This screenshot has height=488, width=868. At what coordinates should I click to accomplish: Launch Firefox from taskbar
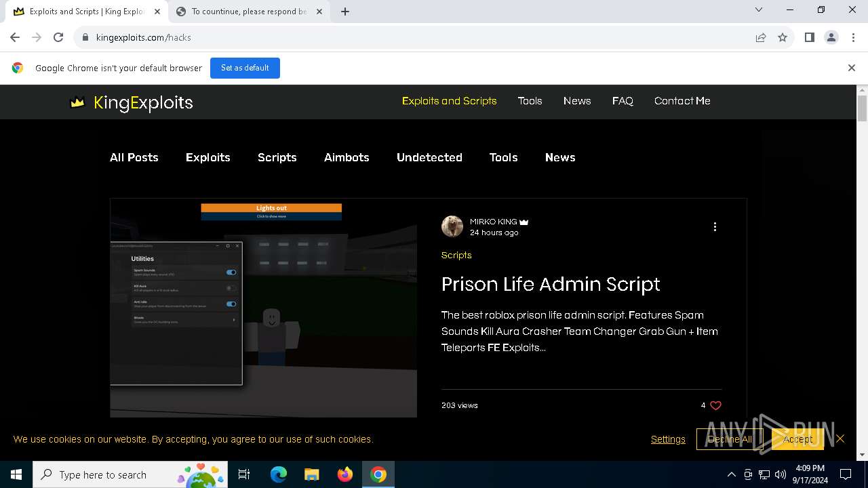(345, 474)
